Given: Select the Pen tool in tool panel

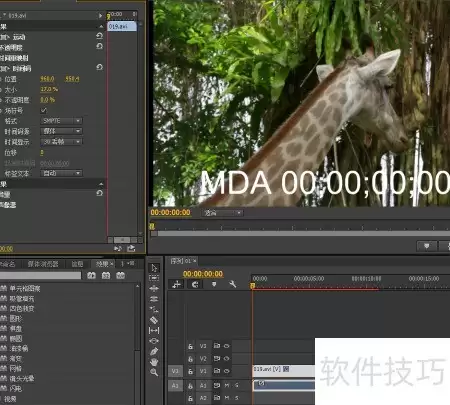Looking at the screenshot, I should coord(154,351).
